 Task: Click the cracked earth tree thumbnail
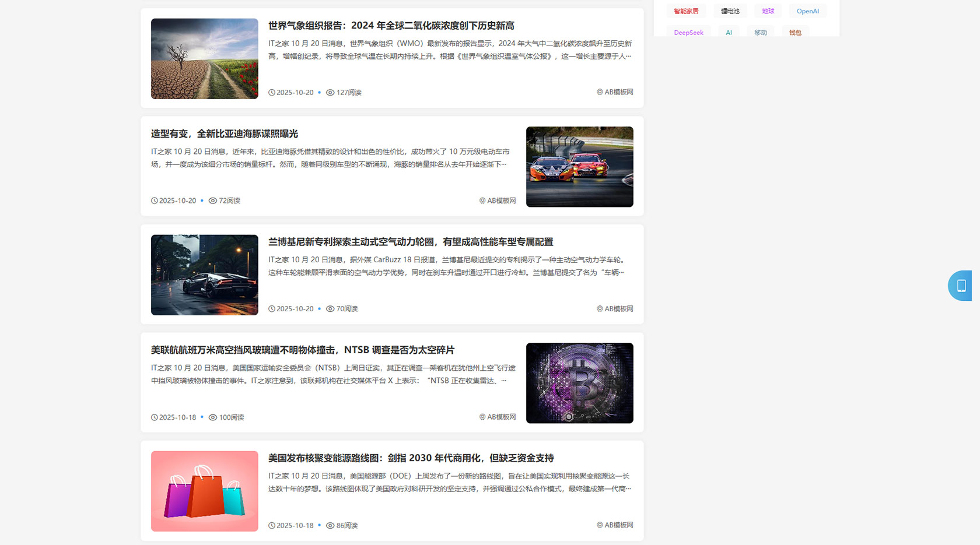coord(204,59)
